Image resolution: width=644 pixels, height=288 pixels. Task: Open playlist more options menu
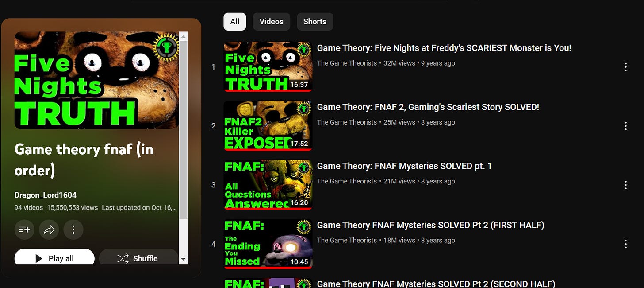click(73, 230)
